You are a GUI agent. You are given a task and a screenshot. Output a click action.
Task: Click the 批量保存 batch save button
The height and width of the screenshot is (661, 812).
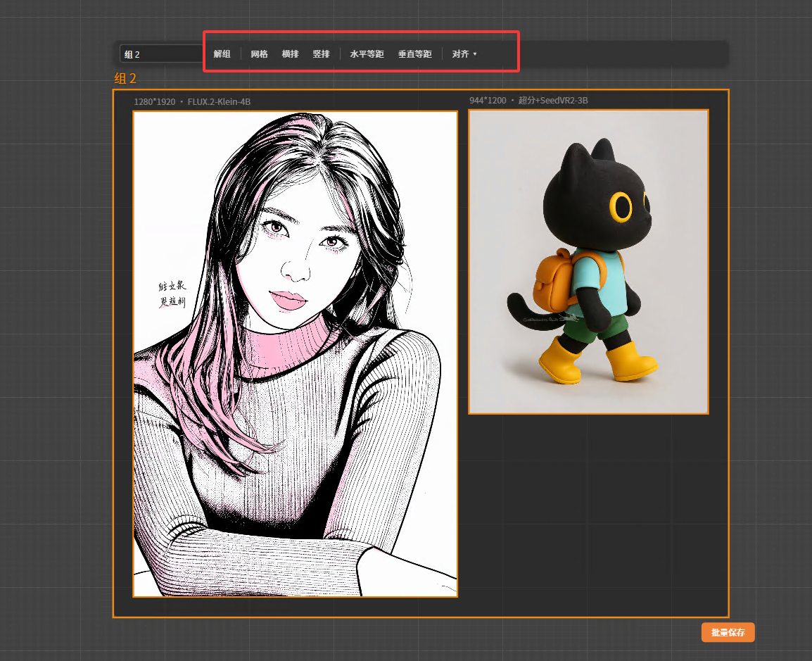click(728, 633)
